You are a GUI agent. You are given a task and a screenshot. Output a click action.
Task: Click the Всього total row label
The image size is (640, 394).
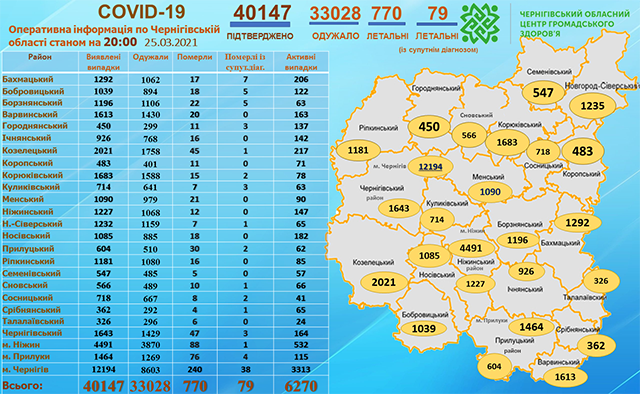point(22,385)
